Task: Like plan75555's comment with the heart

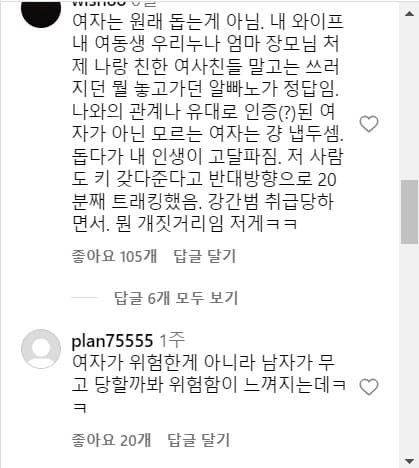Action: click(369, 387)
